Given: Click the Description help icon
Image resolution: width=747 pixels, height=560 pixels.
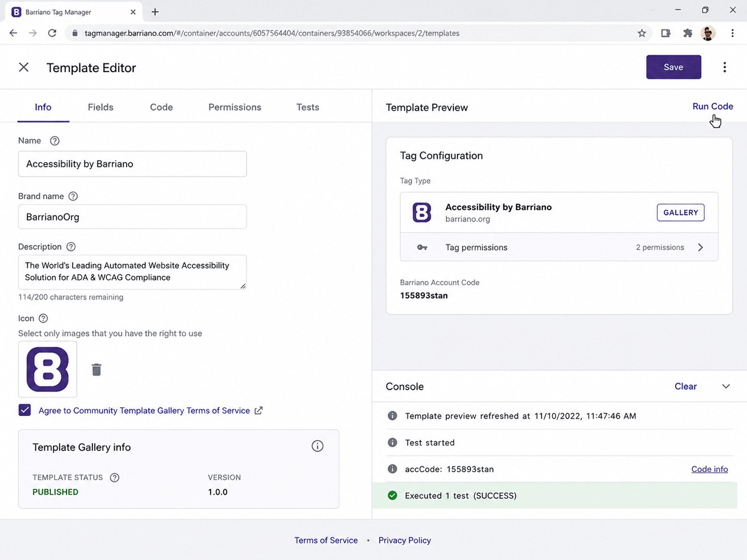Looking at the screenshot, I should [x=71, y=247].
